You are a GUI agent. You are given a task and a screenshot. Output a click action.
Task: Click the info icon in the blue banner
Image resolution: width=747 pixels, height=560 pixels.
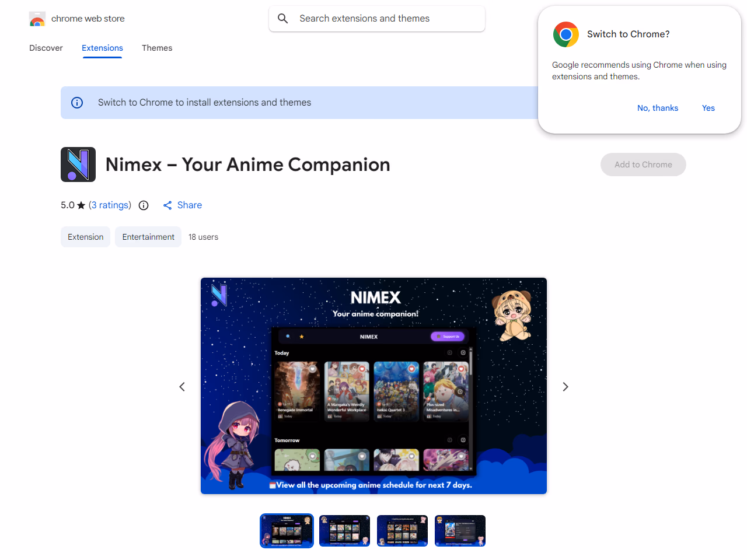click(x=77, y=103)
